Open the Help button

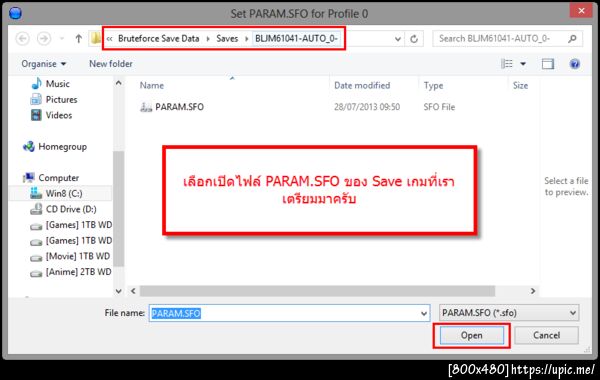coord(574,64)
